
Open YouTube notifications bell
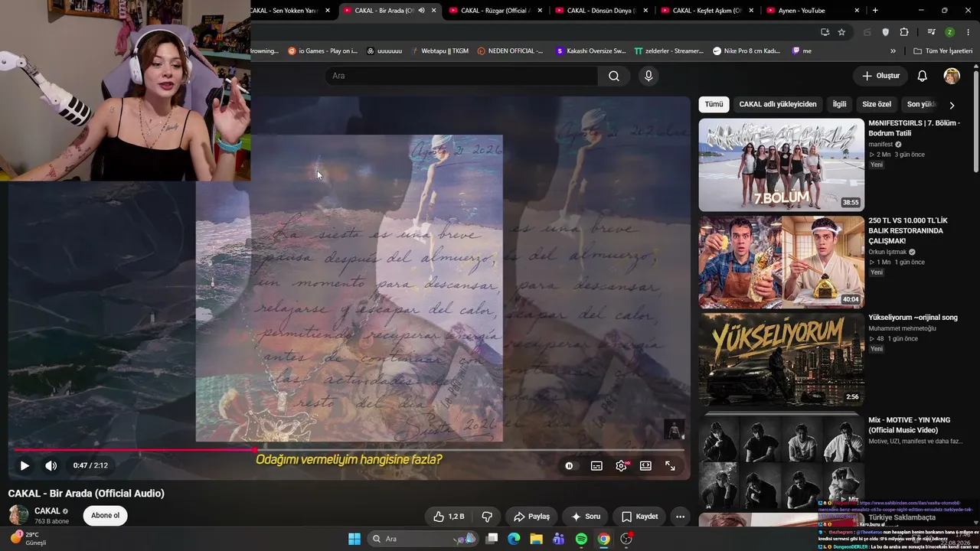coord(923,76)
